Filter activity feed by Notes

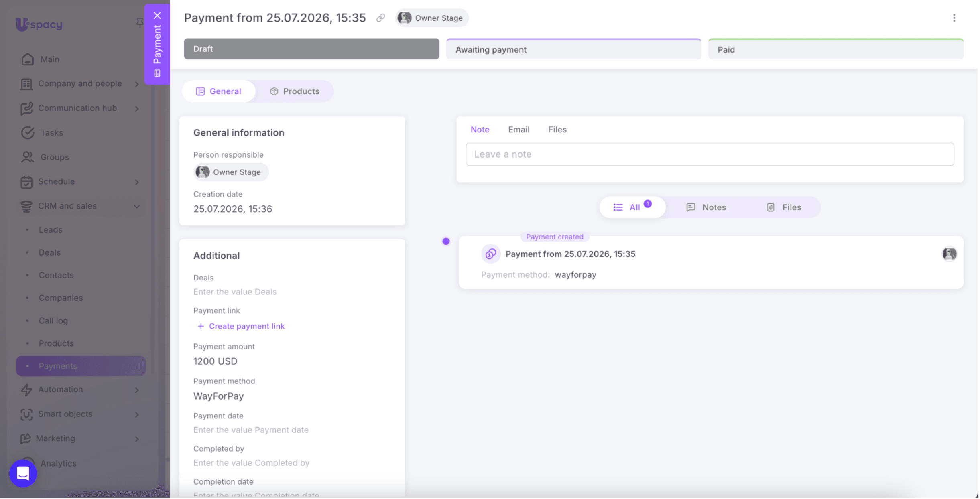[706, 207]
